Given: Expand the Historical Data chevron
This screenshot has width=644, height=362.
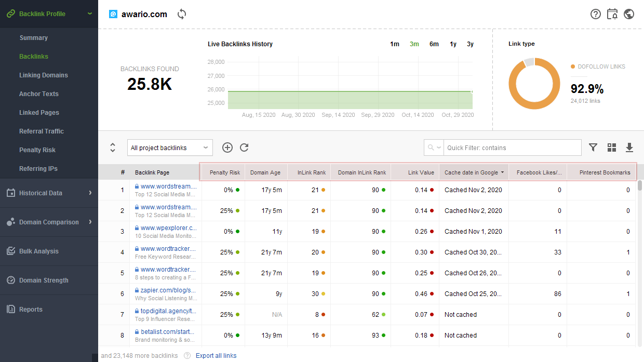Looking at the screenshot, I should click(x=90, y=193).
